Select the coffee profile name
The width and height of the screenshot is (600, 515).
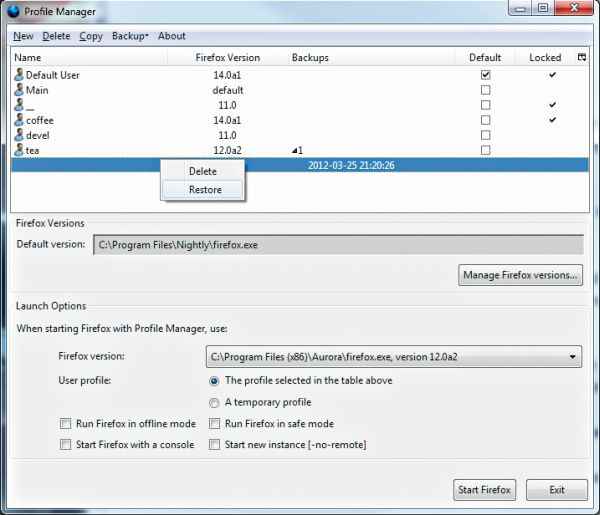(x=40, y=120)
